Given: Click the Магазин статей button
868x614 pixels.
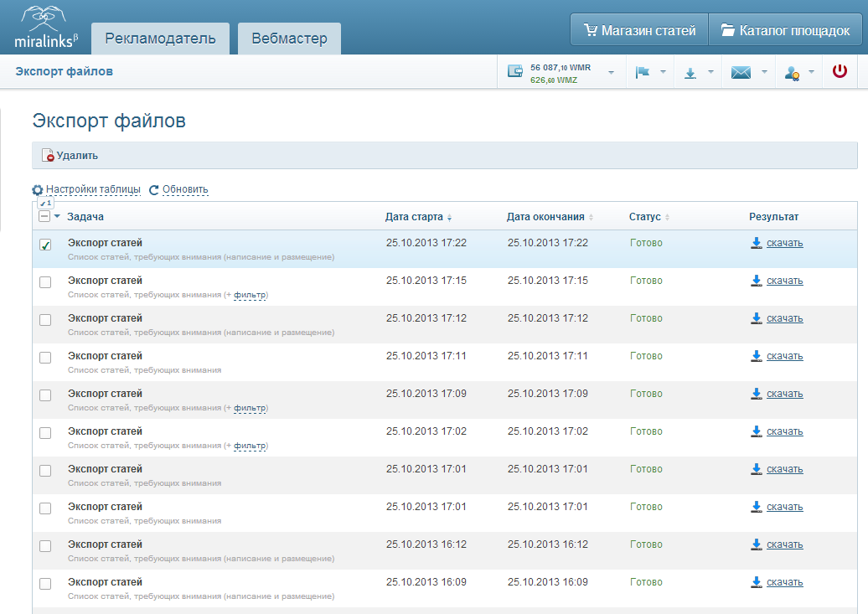Looking at the screenshot, I should [639, 30].
